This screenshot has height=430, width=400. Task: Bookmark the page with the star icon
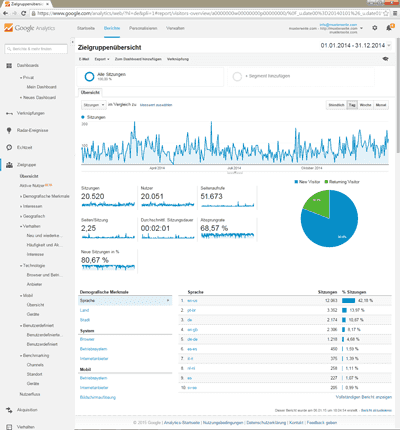(x=386, y=13)
